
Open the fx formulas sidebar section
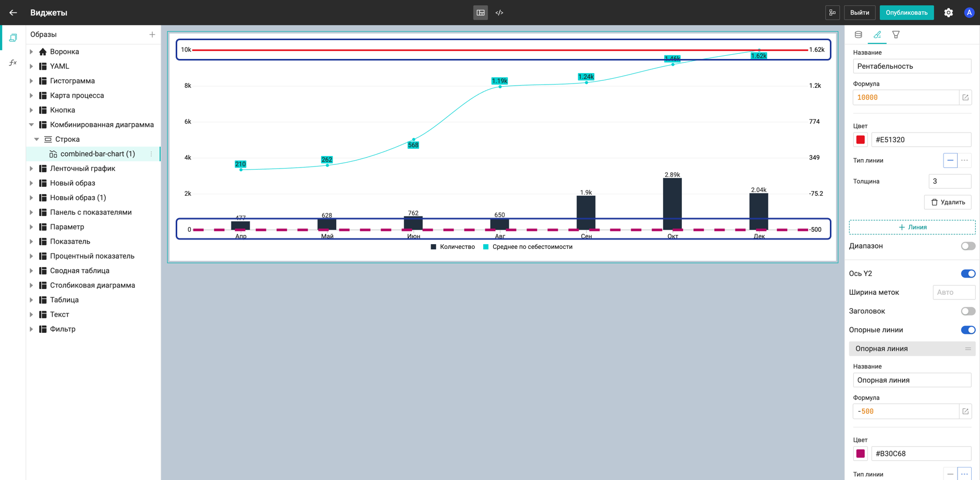(13, 63)
